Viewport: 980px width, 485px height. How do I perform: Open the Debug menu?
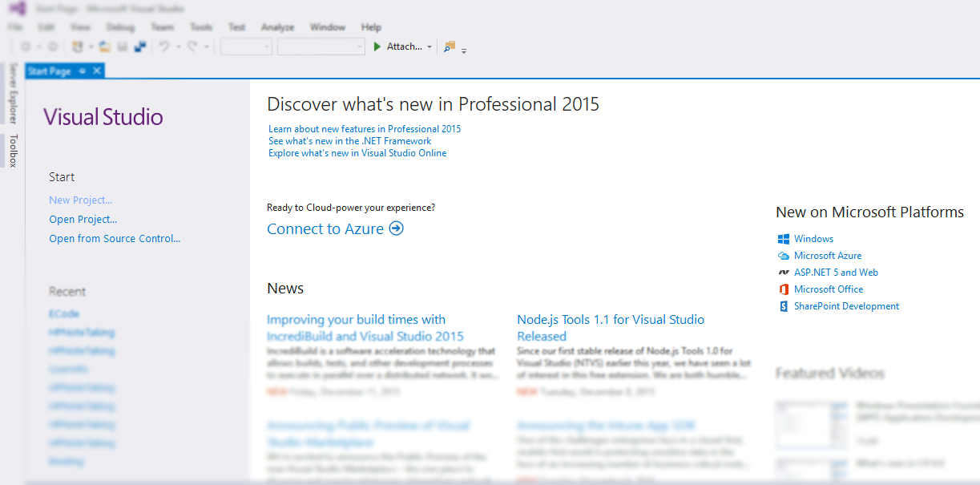point(120,27)
